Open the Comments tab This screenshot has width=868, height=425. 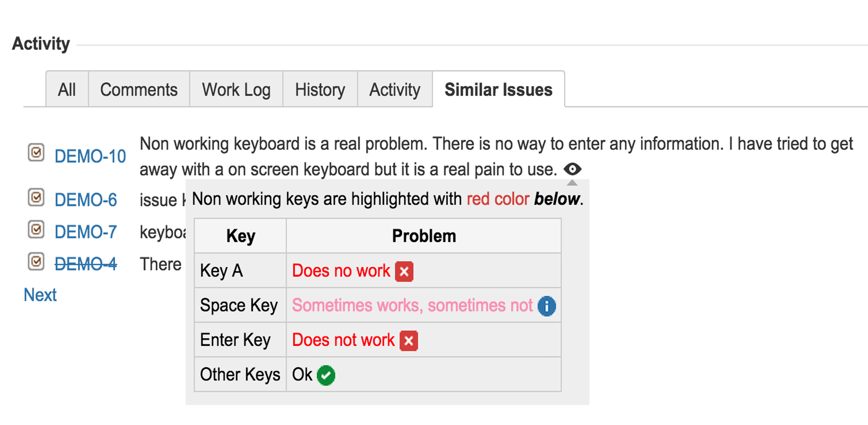pos(139,90)
